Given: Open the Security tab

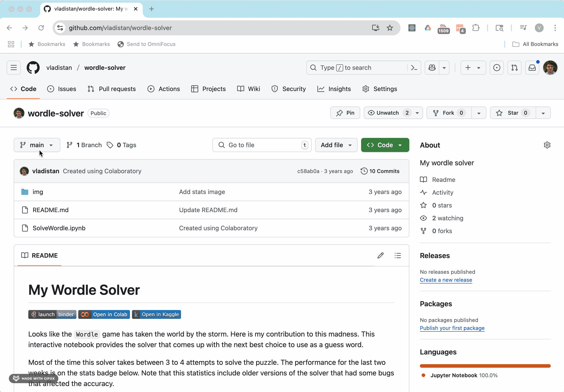Looking at the screenshot, I should point(289,89).
